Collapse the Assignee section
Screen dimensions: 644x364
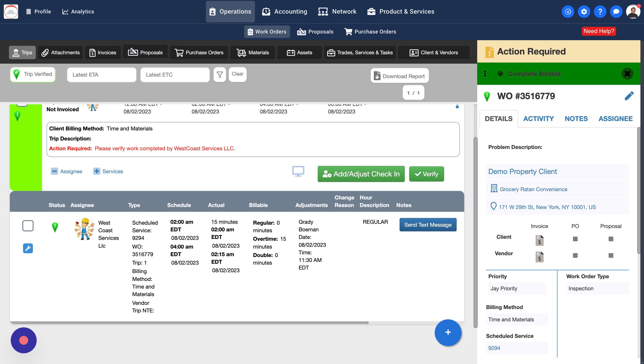click(x=54, y=171)
